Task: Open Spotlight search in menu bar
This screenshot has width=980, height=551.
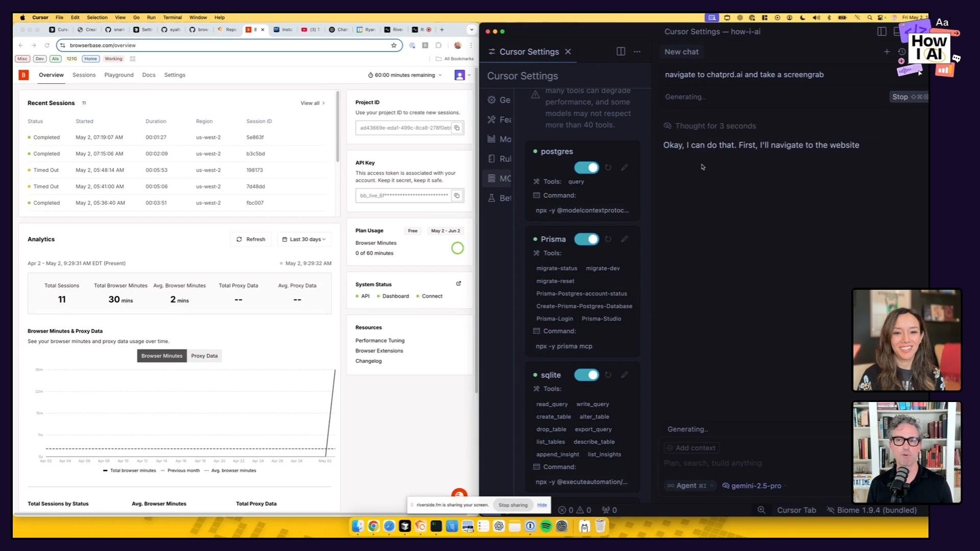Action: (870, 17)
